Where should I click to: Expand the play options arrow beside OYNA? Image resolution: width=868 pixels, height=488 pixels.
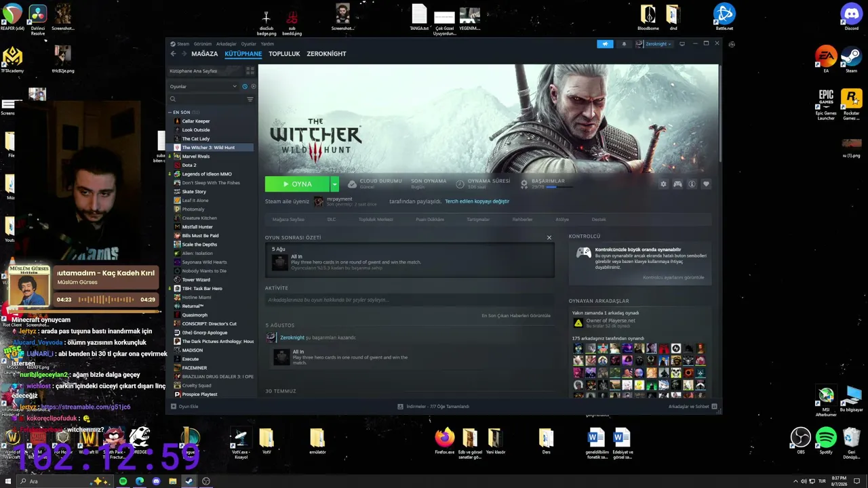click(334, 184)
